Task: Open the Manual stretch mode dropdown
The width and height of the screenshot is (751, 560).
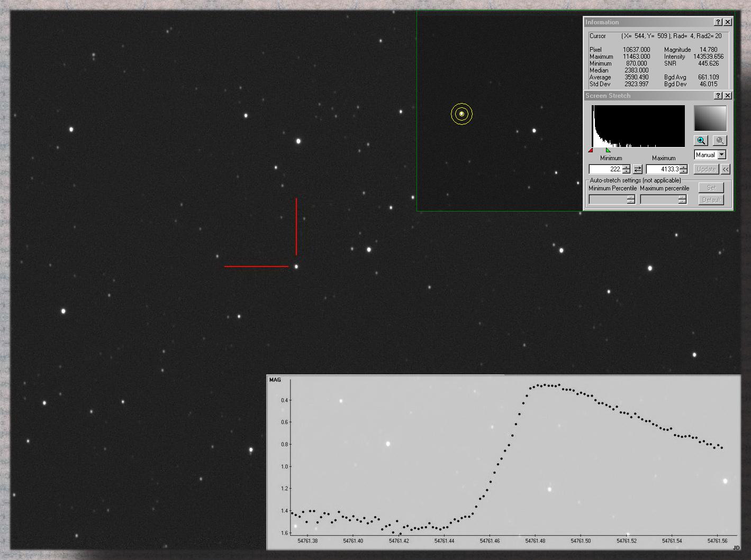Action: click(722, 155)
